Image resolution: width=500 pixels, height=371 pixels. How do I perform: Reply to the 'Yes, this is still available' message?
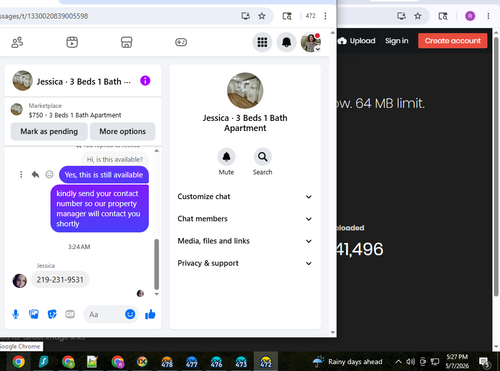click(35, 174)
